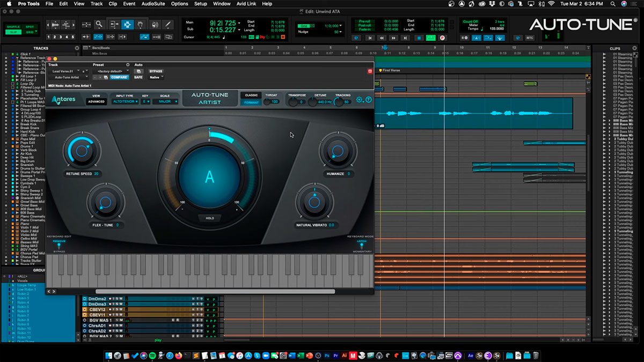Toggle Formant correction in Auto-Tune
This screenshot has height=362, width=644.
(x=251, y=102)
